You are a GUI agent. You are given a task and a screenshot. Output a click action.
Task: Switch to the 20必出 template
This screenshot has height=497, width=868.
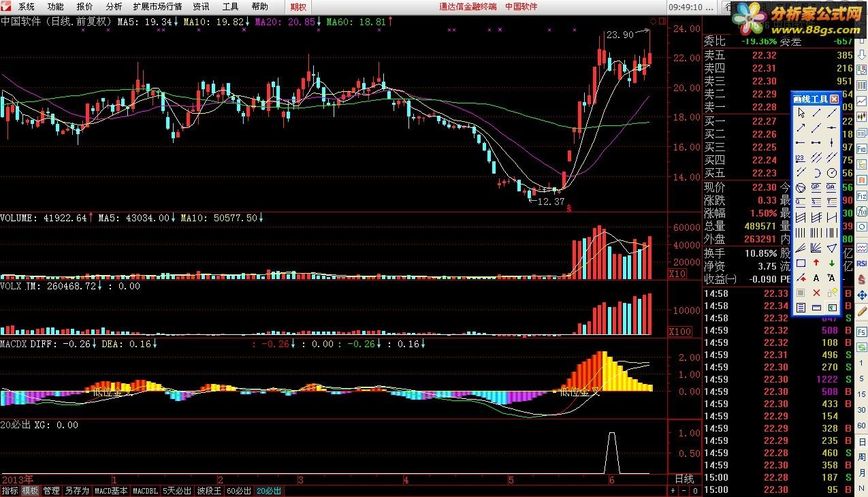(x=269, y=491)
